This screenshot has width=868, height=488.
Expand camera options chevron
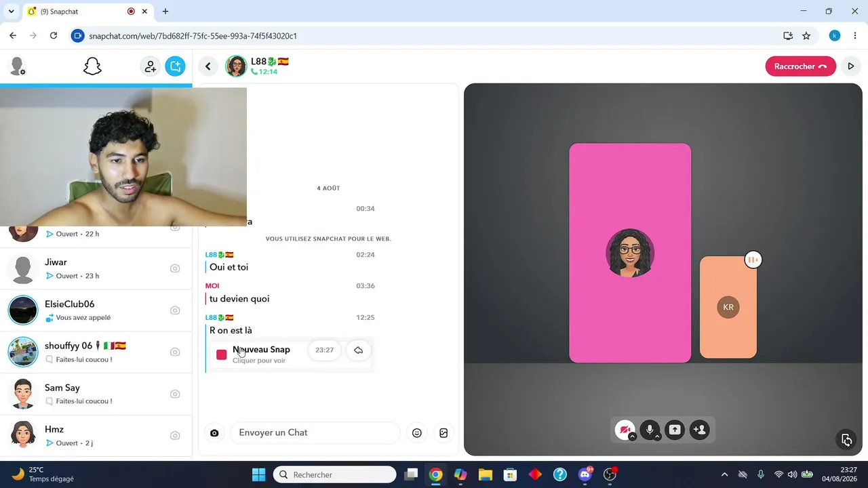[x=632, y=437]
